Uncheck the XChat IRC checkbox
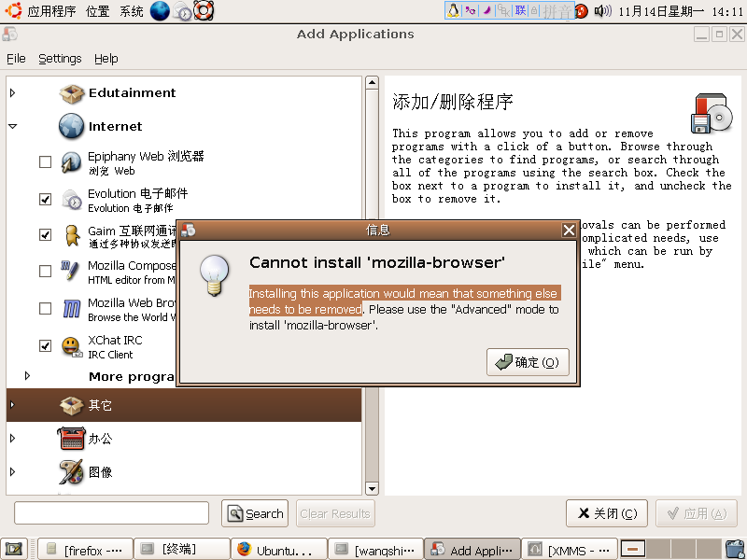 click(x=45, y=345)
